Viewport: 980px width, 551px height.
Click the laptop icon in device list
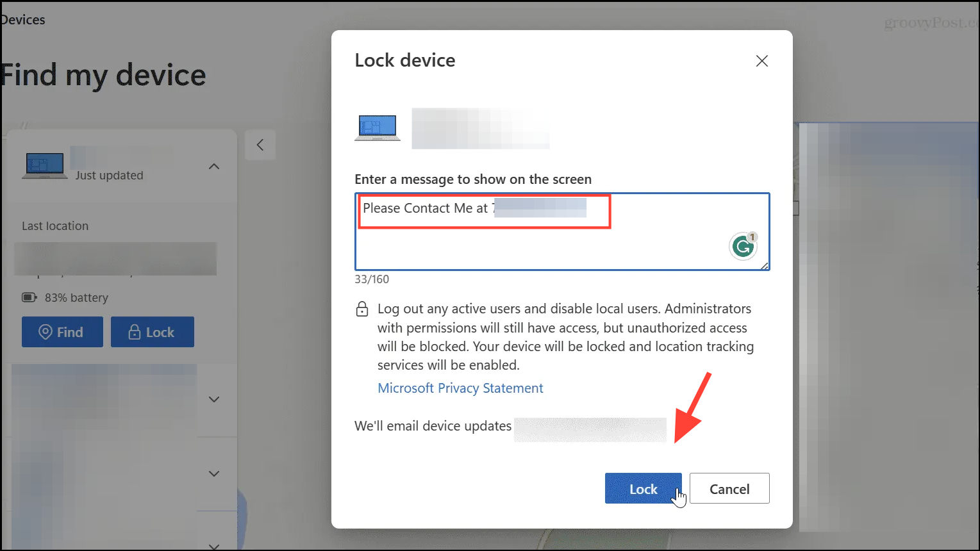pyautogui.click(x=44, y=166)
